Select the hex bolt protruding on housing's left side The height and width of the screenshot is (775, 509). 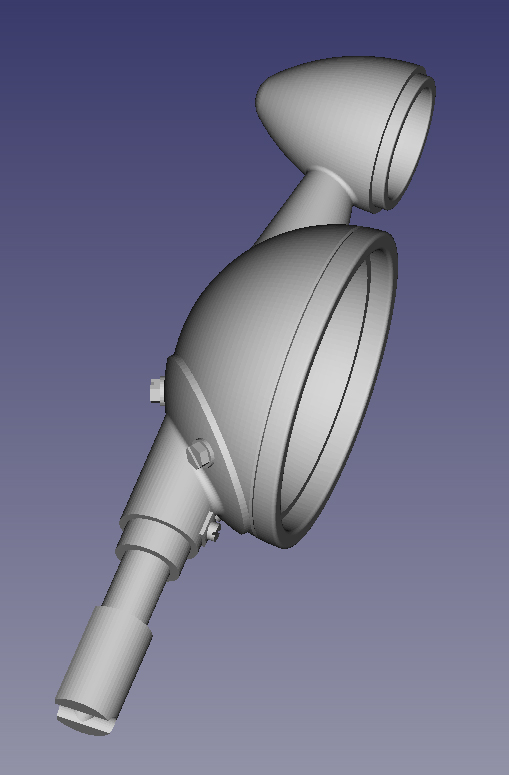(x=157, y=390)
